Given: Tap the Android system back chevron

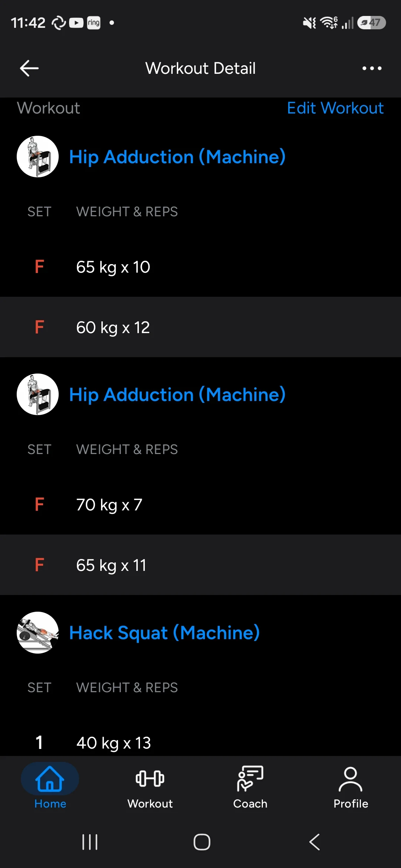Looking at the screenshot, I should (x=314, y=842).
